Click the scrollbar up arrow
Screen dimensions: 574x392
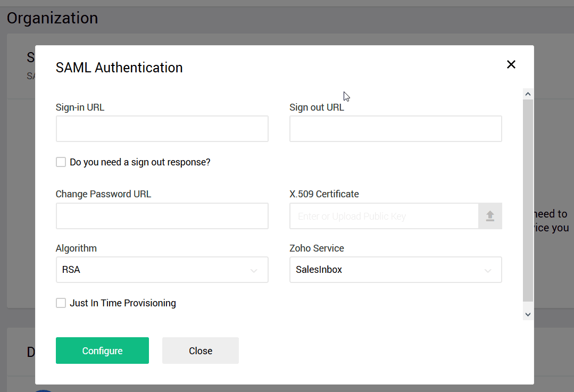(527, 93)
